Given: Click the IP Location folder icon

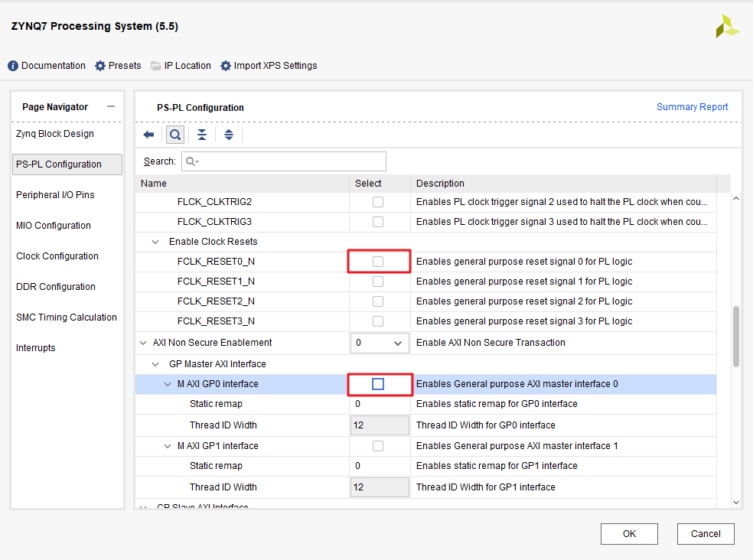Looking at the screenshot, I should tap(156, 66).
